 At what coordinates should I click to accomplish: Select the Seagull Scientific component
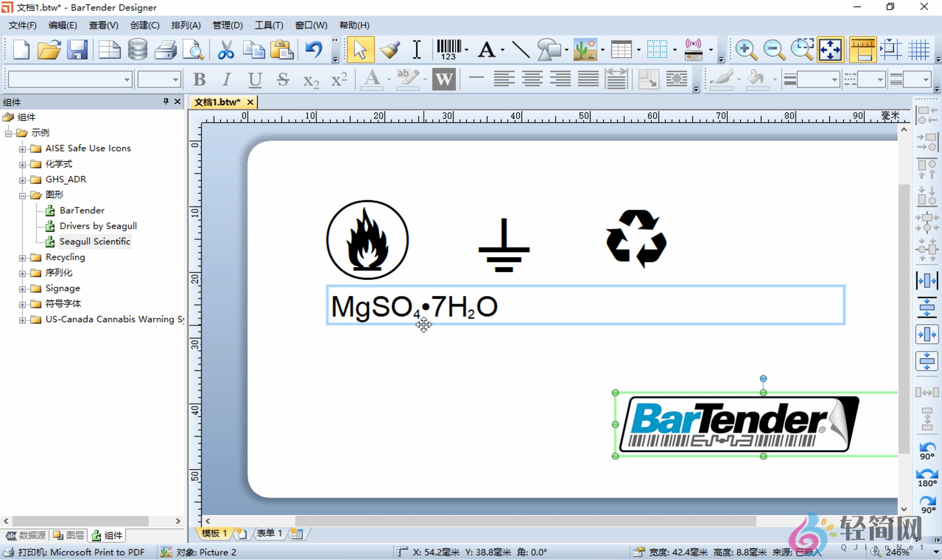95,241
